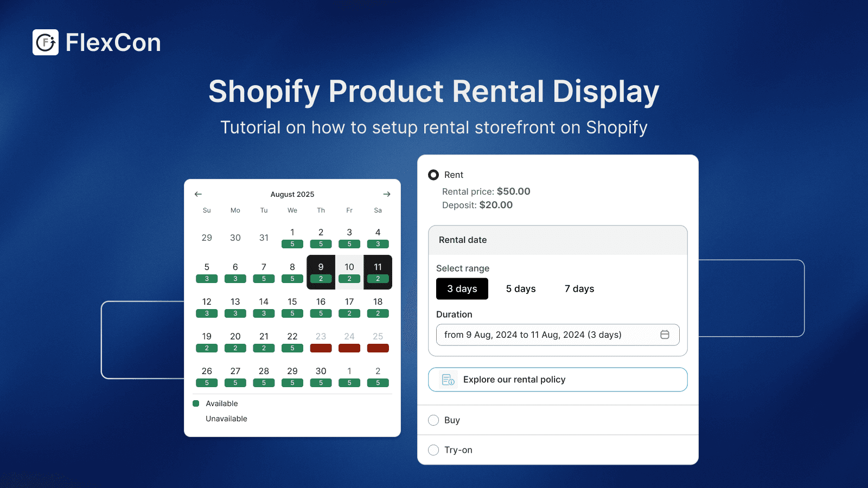This screenshot has height=488, width=868.
Task: Pick August 15 in the calendar
Action: 292,307
